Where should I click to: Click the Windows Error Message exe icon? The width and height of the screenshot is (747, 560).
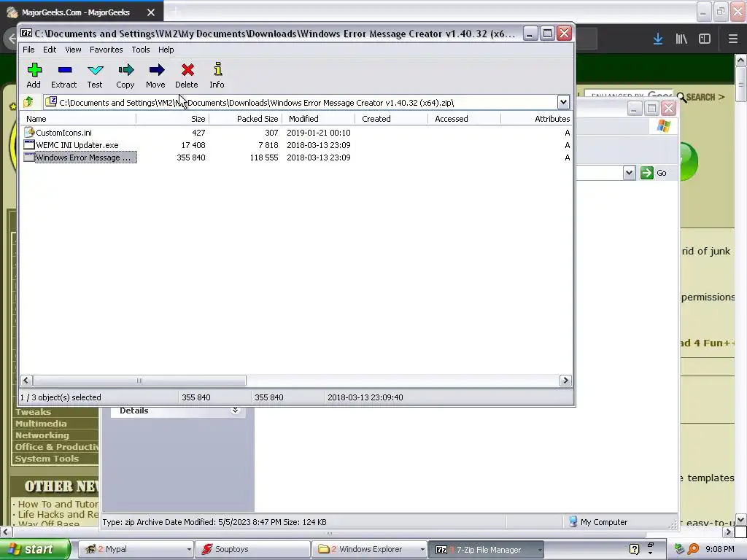tap(29, 157)
